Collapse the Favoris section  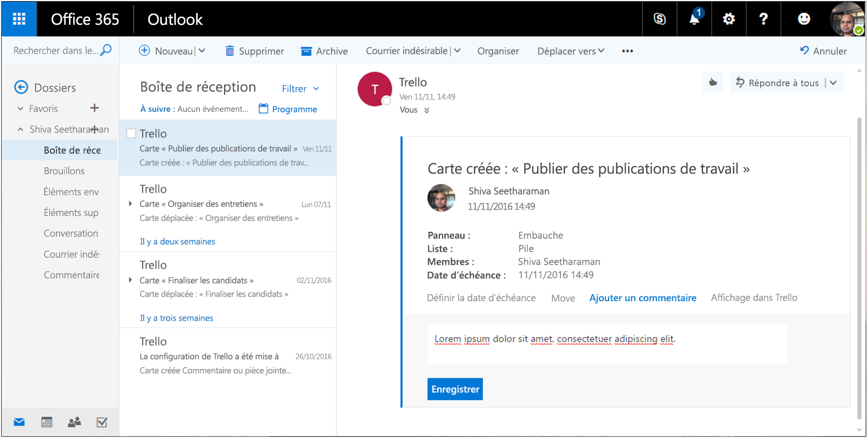coord(21,109)
